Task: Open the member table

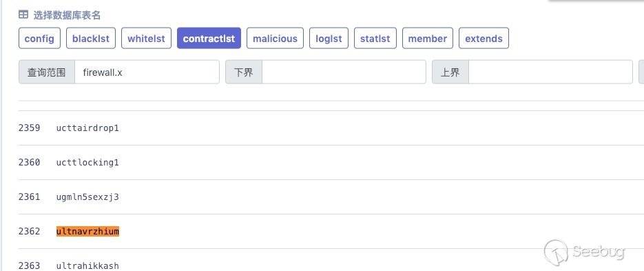Action: coord(428,38)
